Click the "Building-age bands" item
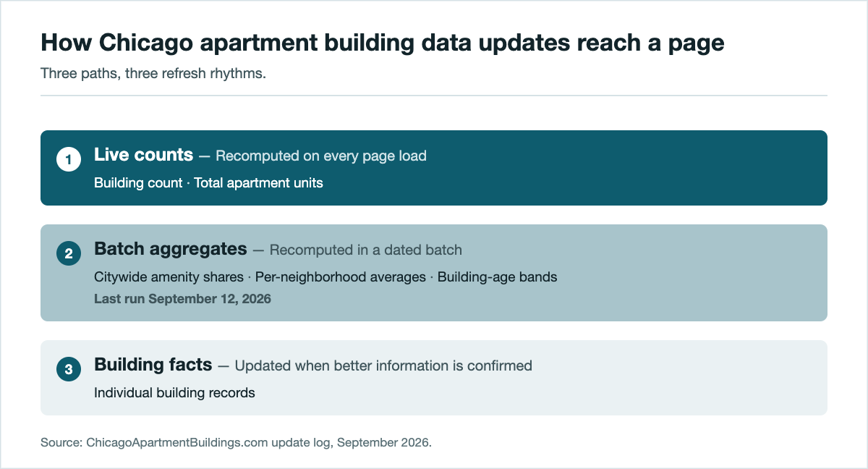 point(498,277)
